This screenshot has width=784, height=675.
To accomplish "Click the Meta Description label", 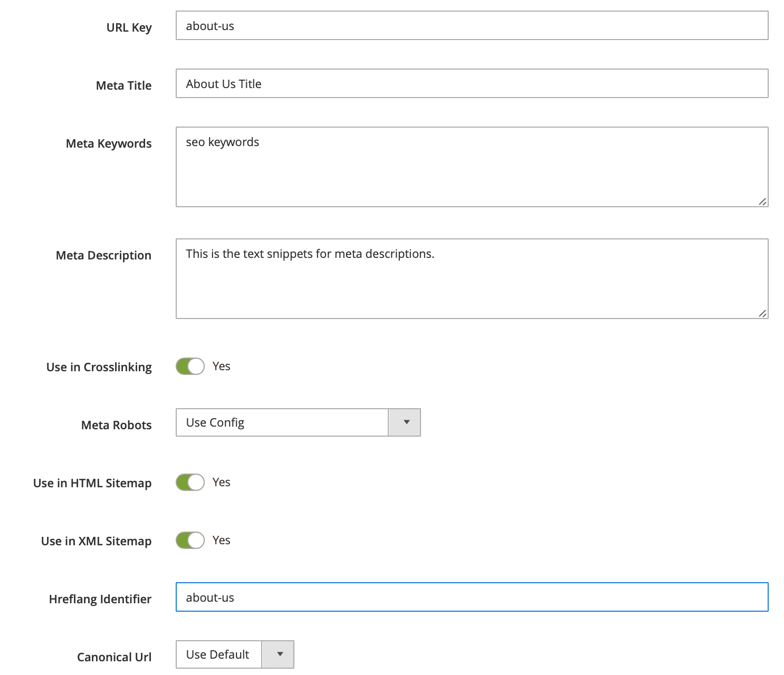I will pos(103,255).
